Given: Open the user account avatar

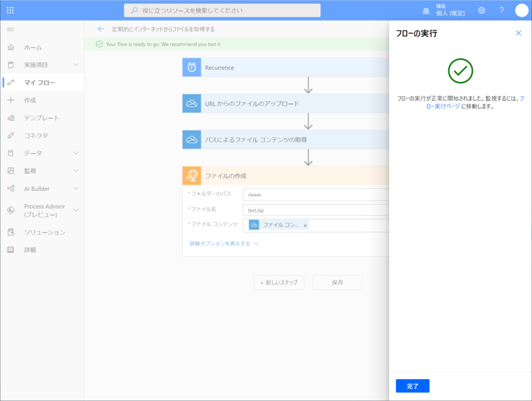Looking at the screenshot, I should click(522, 10).
